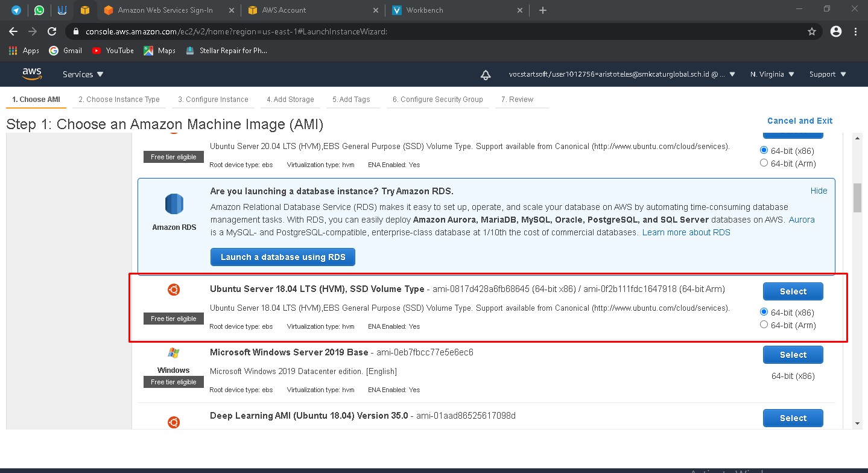
Task: Open the Apps bookmarks shortcut
Action: coord(24,51)
